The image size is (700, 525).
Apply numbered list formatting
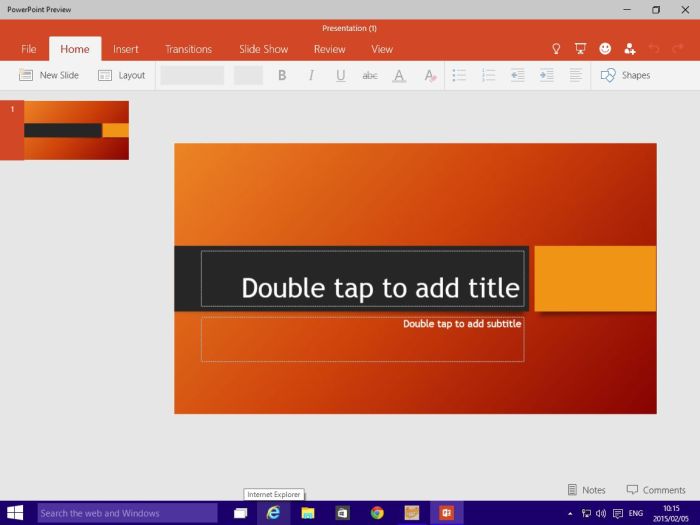(488, 75)
